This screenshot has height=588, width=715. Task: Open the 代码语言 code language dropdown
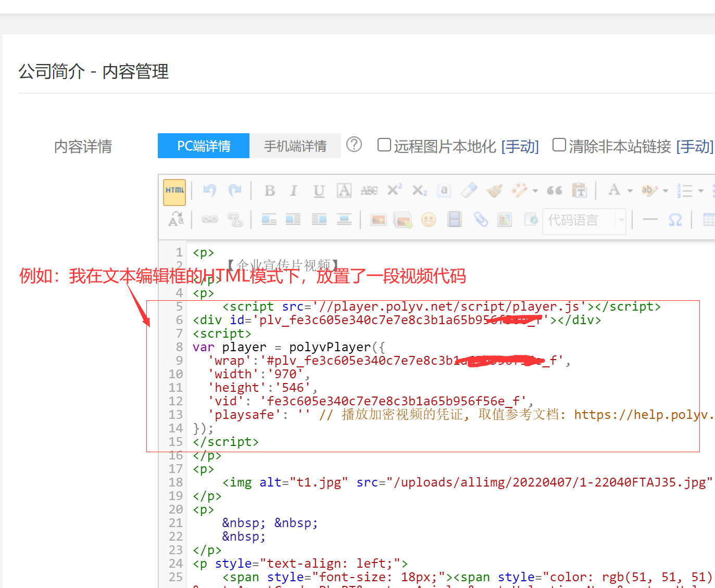click(x=584, y=221)
